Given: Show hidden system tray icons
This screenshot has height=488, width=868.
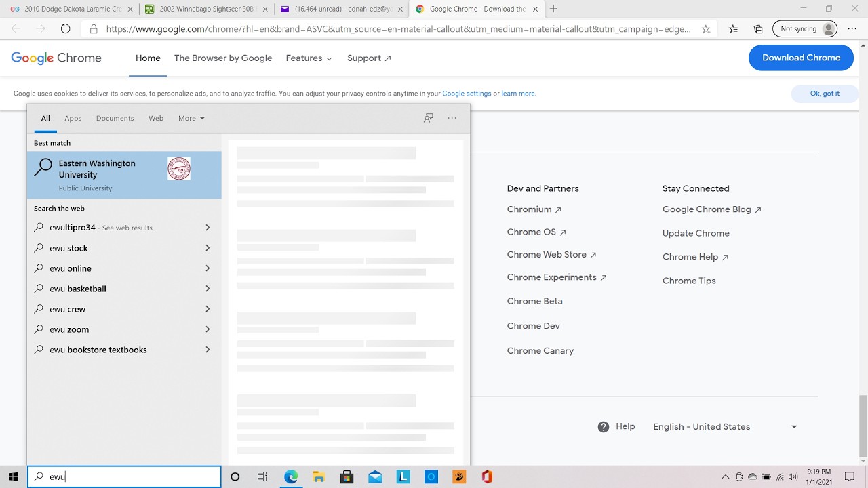Looking at the screenshot, I should [725, 476].
